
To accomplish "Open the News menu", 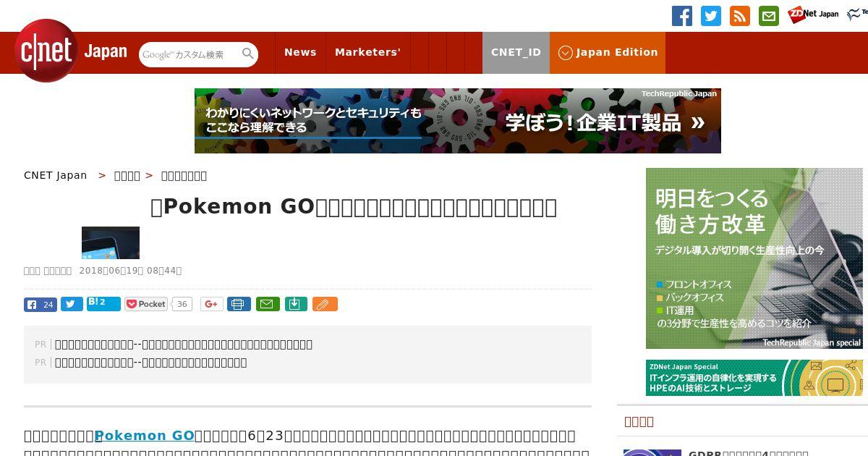I will tap(300, 52).
